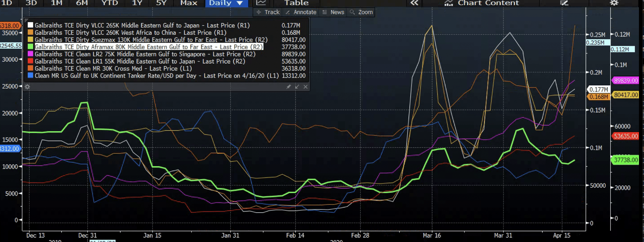Open legend settings gear icon
This screenshot has width=644, height=242.
point(27,87)
